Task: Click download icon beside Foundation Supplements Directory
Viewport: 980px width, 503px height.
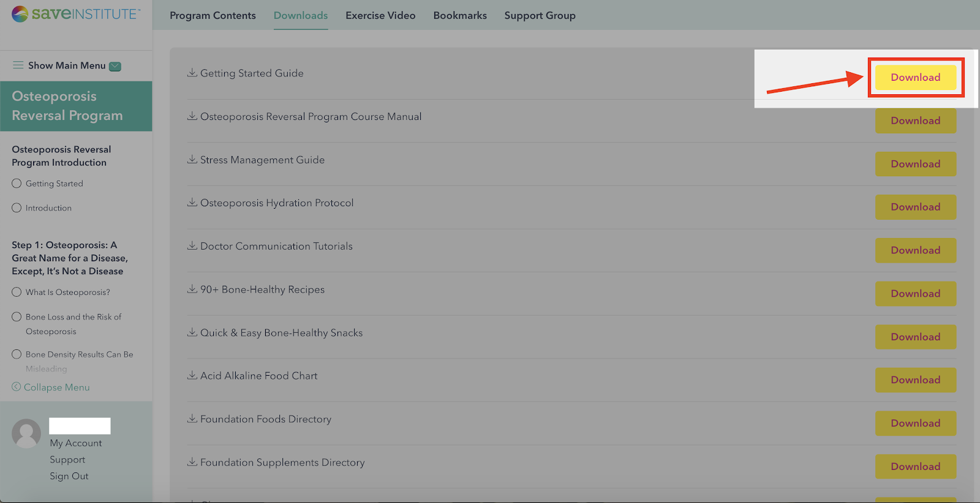Action: click(x=192, y=462)
